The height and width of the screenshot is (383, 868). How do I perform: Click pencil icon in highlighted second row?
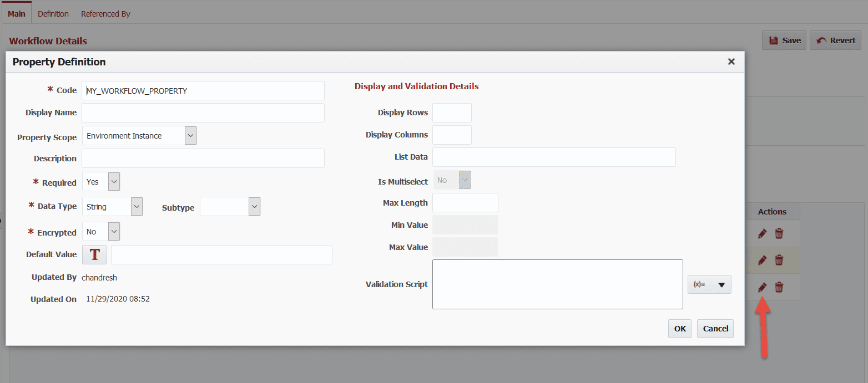[x=762, y=260]
